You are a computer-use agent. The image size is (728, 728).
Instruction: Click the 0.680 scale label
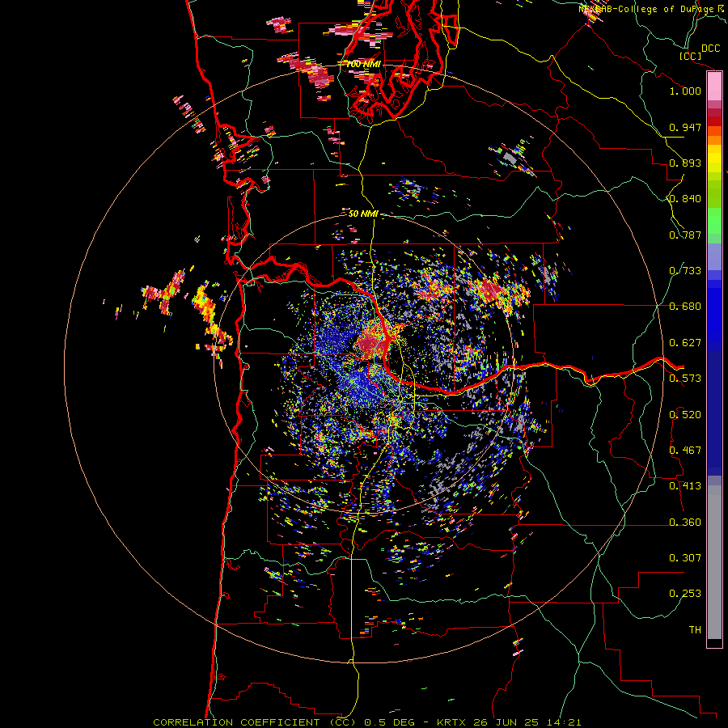coord(685,307)
